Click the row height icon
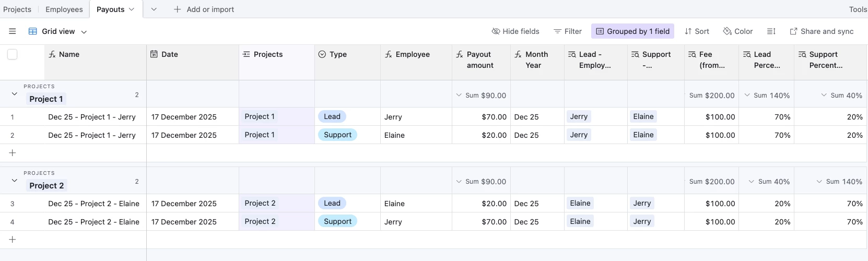 pos(771,31)
